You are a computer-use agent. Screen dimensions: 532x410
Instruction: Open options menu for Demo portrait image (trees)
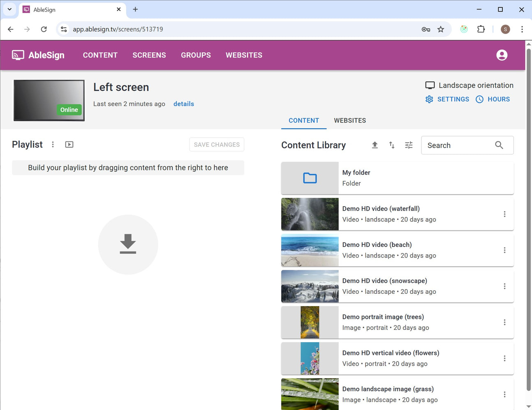(504, 322)
